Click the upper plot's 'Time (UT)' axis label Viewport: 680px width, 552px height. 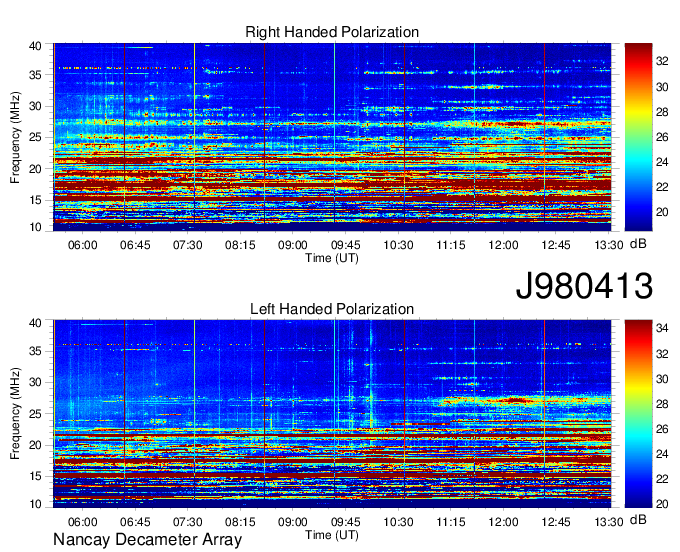pos(332,258)
